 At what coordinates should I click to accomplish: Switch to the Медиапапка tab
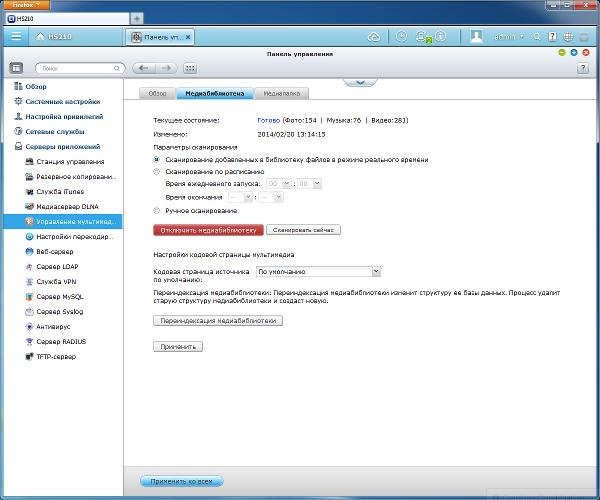coord(282,93)
